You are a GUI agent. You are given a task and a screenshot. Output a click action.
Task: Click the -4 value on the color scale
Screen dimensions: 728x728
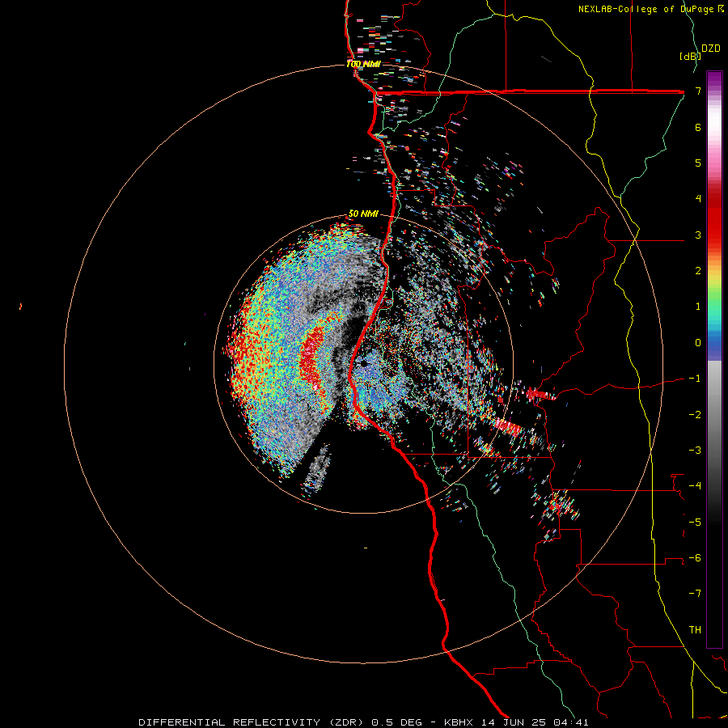[x=695, y=486]
